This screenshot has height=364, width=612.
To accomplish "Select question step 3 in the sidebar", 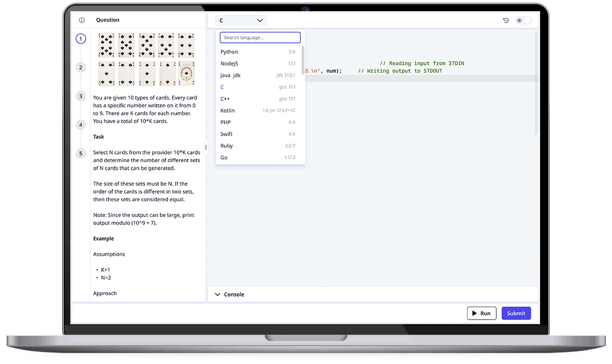I will (81, 96).
